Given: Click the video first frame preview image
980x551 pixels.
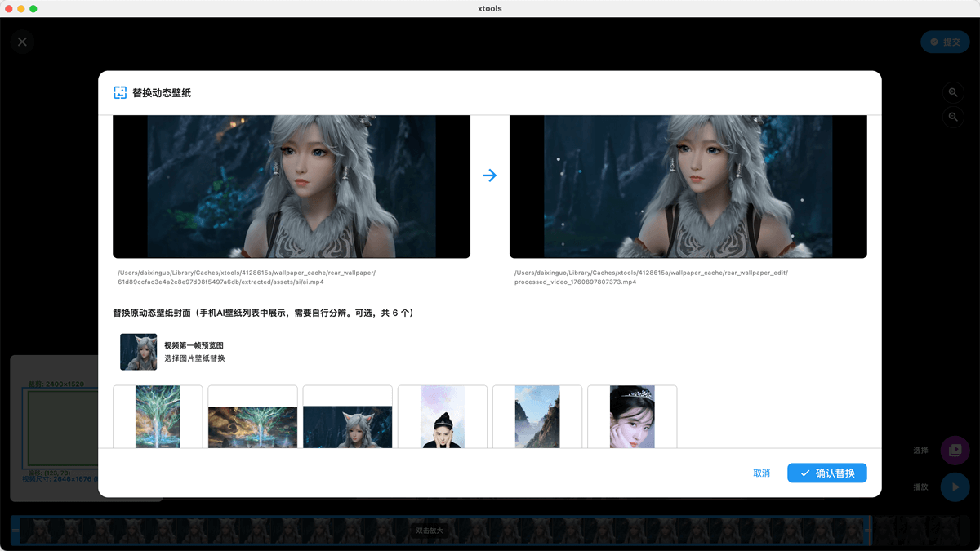Looking at the screenshot, I should (138, 352).
